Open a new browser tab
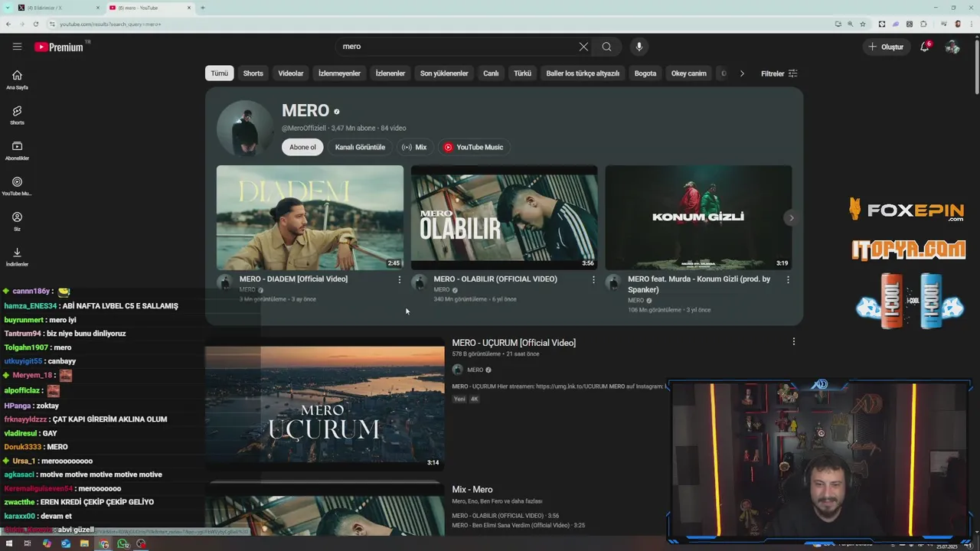Image resolution: width=980 pixels, height=551 pixels. (x=202, y=8)
